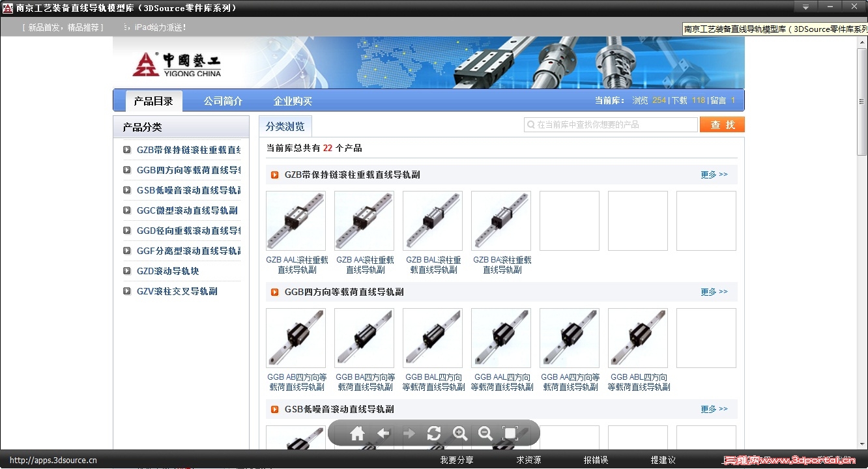Click the back arrow in floating toolbar

coord(383,434)
